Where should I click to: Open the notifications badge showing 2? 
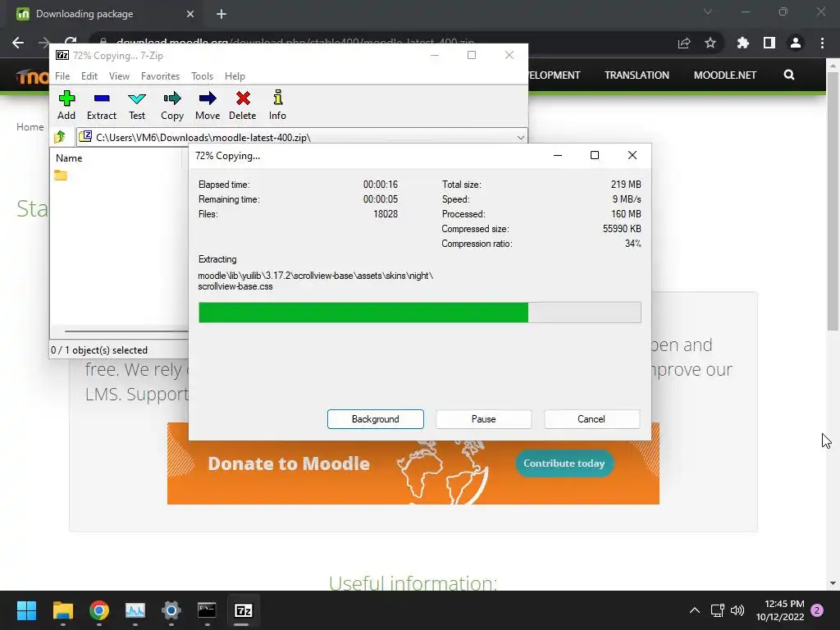tap(817, 610)
